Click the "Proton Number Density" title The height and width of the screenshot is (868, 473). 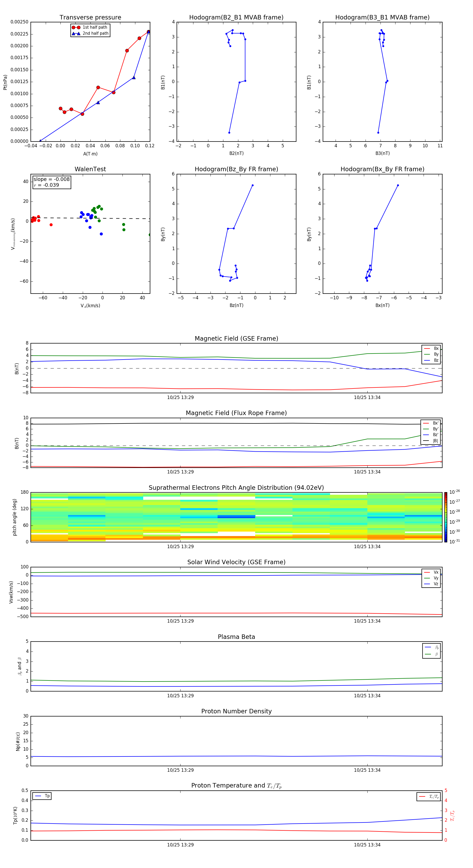click(236, 711)
